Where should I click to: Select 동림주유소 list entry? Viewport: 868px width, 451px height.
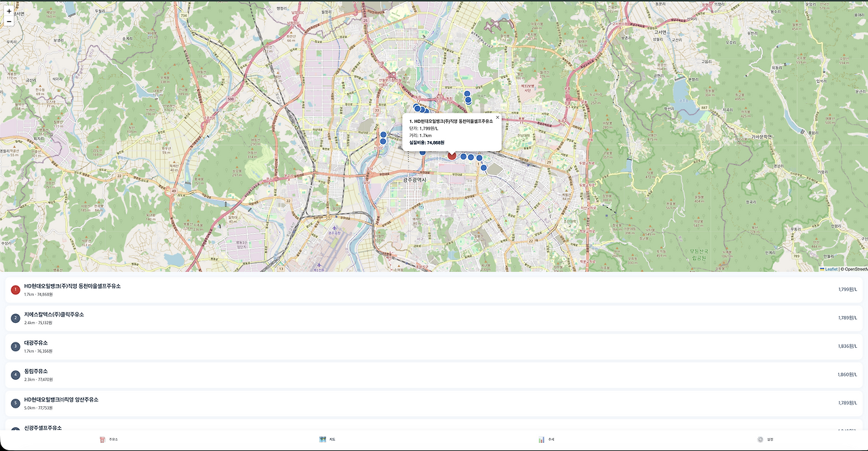coord(434,375)
